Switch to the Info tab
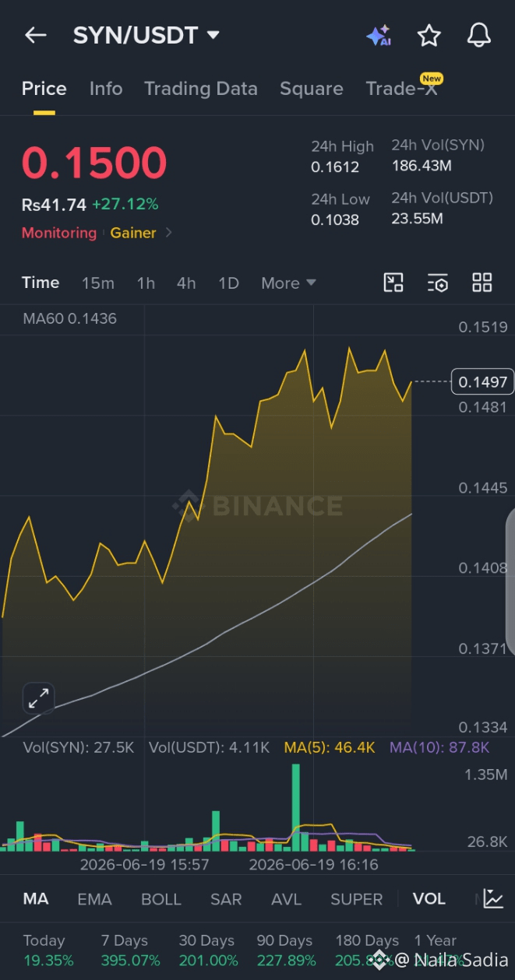The height and width of the screenshot is (980, 515). 106,89
